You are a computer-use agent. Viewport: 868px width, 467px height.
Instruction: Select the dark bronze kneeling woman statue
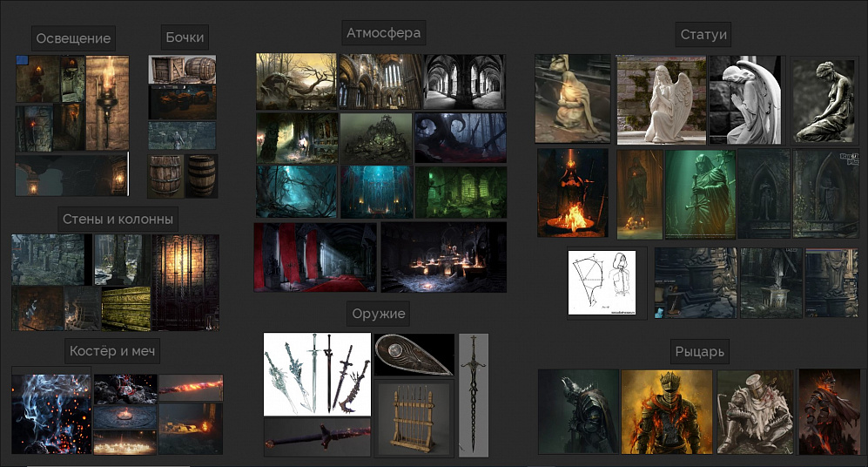click(824, 100)
